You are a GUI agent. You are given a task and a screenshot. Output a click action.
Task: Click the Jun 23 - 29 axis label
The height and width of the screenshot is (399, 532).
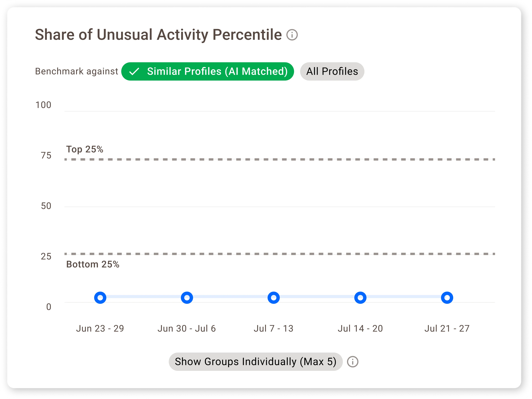point(100,328)
